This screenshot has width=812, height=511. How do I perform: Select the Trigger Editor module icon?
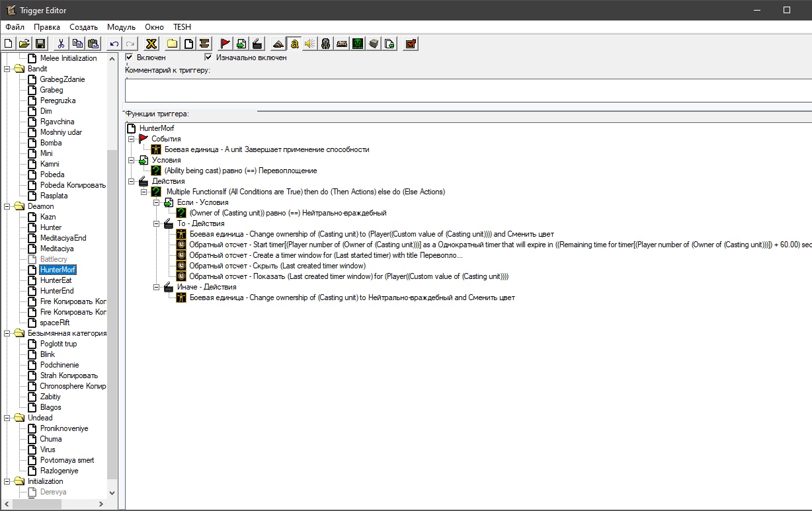pyautogui.click(x=294, y=44)
